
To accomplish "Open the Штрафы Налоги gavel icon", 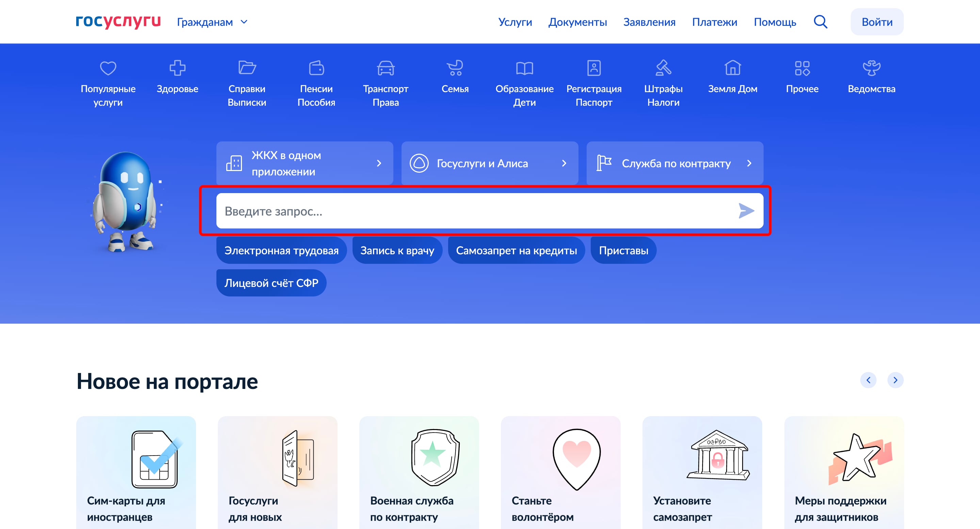I will (x=664, y=68).
